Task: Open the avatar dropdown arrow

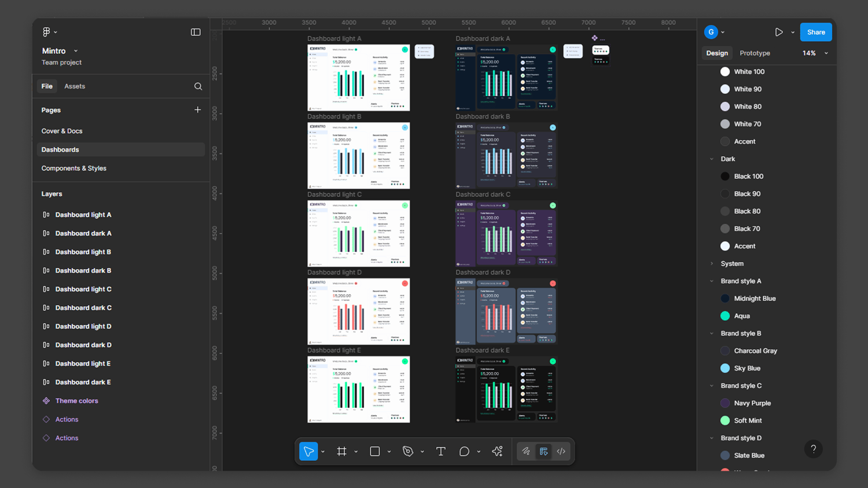Action: coord(723,32)
